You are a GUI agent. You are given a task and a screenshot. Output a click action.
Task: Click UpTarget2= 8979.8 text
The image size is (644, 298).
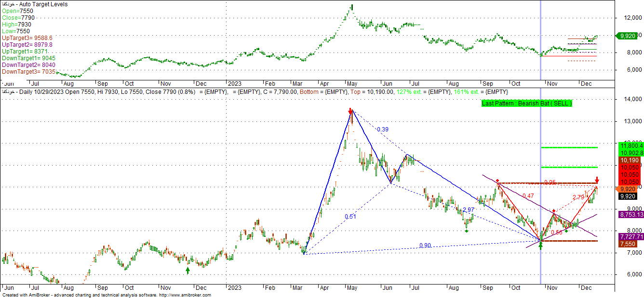click(x=27, y=44)
